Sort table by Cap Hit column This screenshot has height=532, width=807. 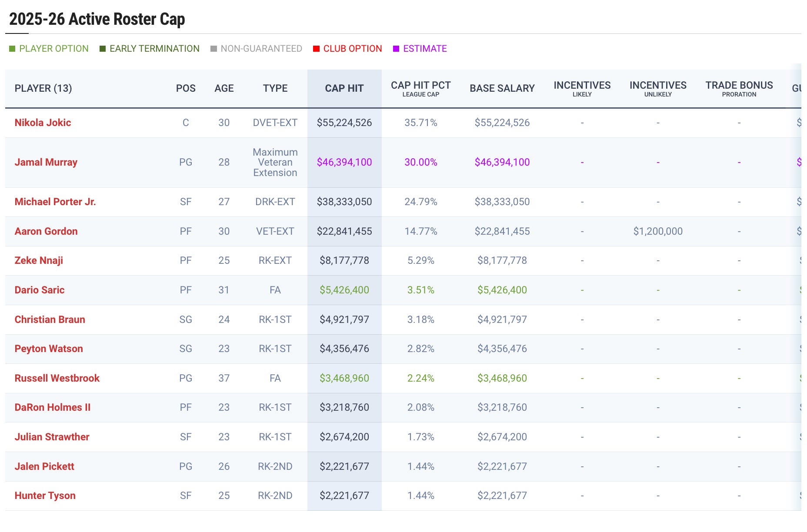pyautogui.click(x=344, y=88)
